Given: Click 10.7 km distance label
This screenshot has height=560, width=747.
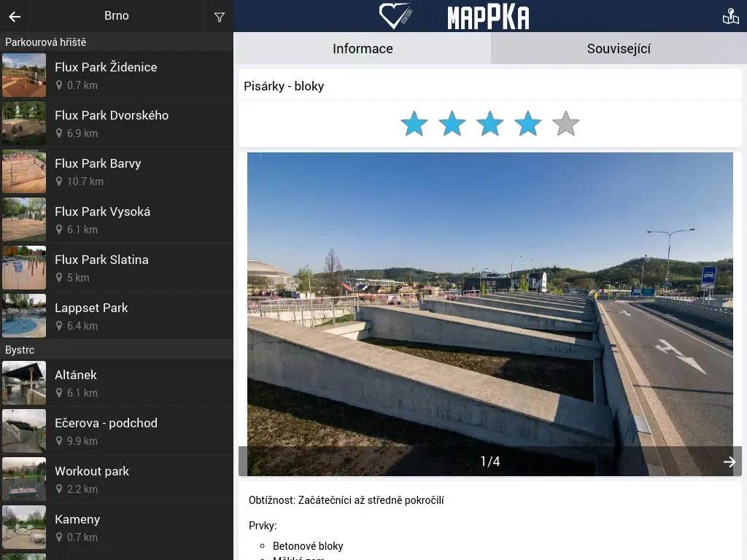Looking at the screenshot, I should click(85, 182).
